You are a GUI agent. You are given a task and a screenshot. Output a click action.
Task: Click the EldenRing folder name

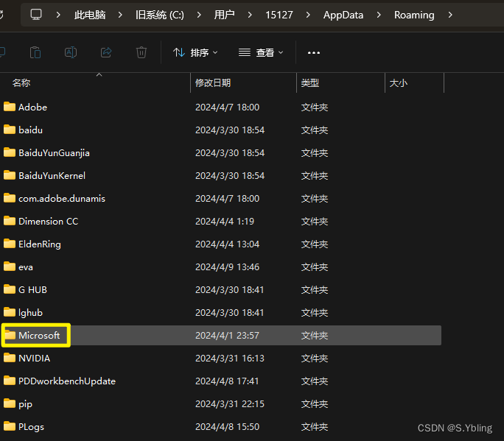[x=40, y=244]
